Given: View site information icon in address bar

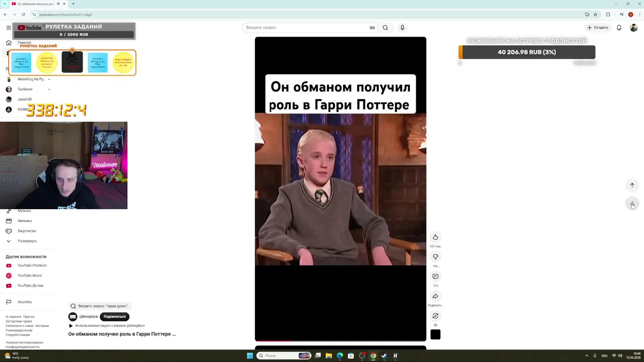Looking at the screenshot, I should 34,15.
